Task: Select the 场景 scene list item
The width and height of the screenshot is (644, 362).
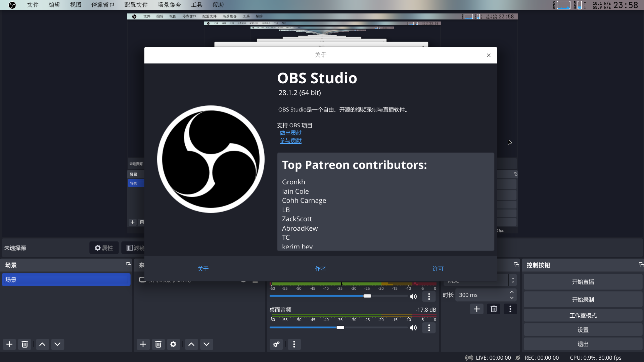Action: coord(66,280)
